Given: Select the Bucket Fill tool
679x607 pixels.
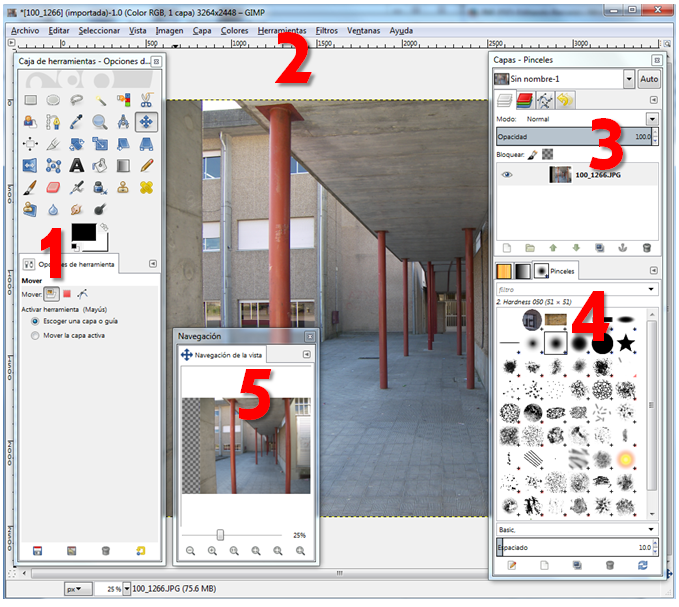Looking at the screenshot, I should point(100,165).
